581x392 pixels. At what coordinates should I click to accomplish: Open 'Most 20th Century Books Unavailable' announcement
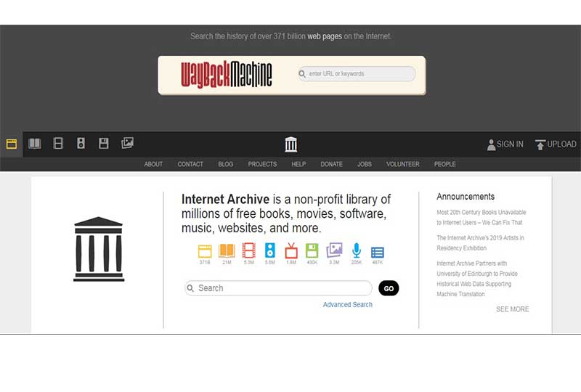(482, 218)
